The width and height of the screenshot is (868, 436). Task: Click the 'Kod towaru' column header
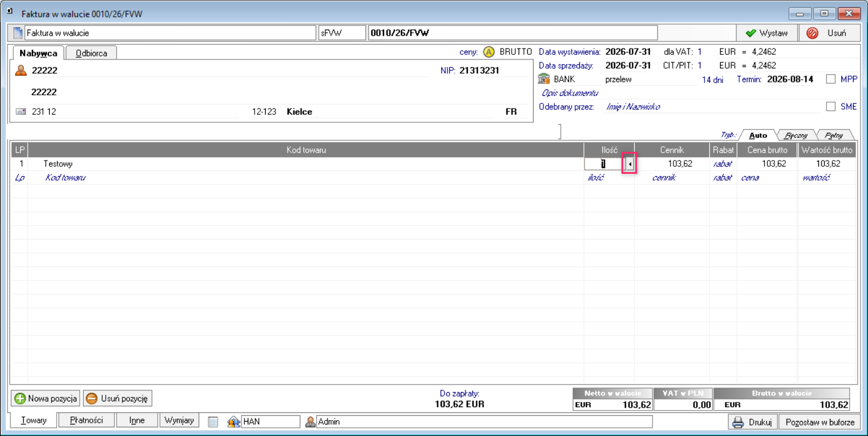(x=306, y=150)
